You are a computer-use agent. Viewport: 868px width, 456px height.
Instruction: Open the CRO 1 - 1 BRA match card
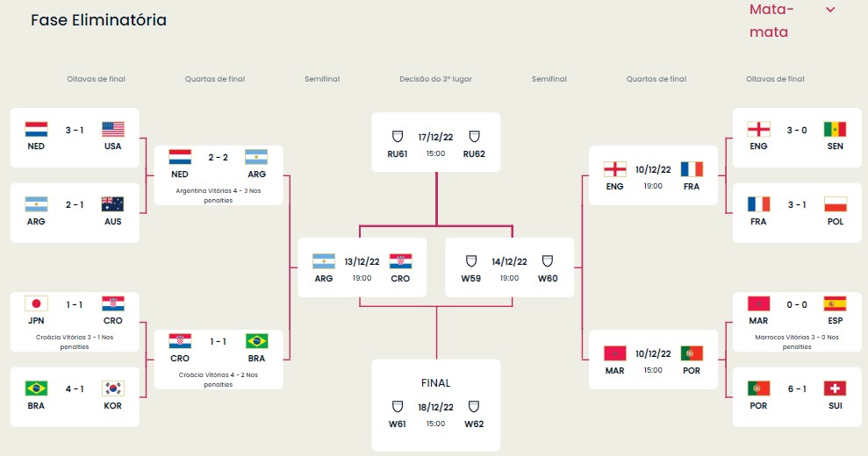[x=219, y=359]
